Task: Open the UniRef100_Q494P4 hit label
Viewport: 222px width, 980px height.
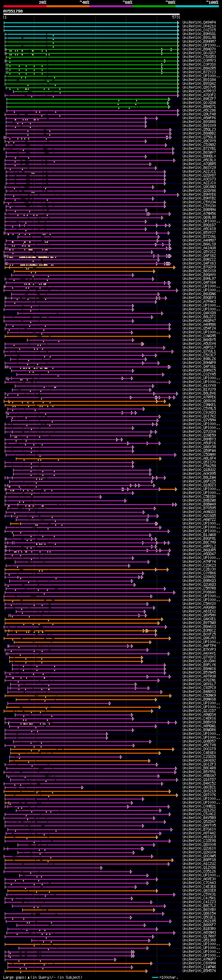Action: pos(199,23)
